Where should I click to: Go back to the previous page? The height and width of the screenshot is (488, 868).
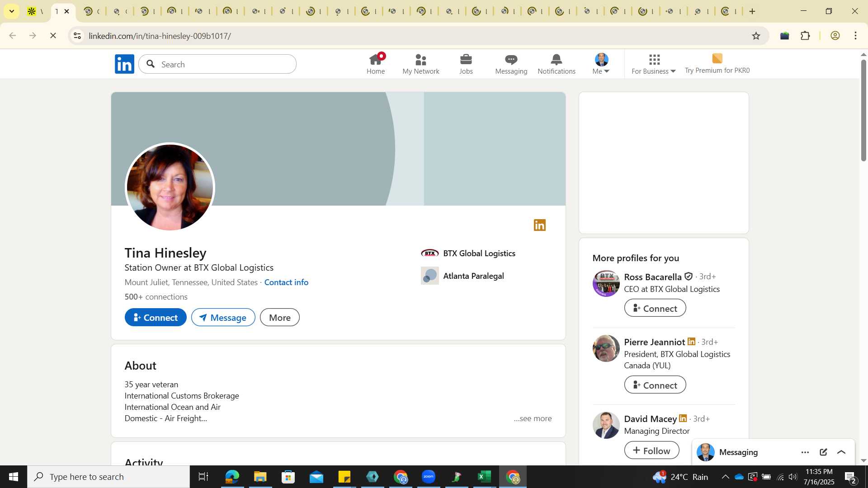click(x=12, y=36)
